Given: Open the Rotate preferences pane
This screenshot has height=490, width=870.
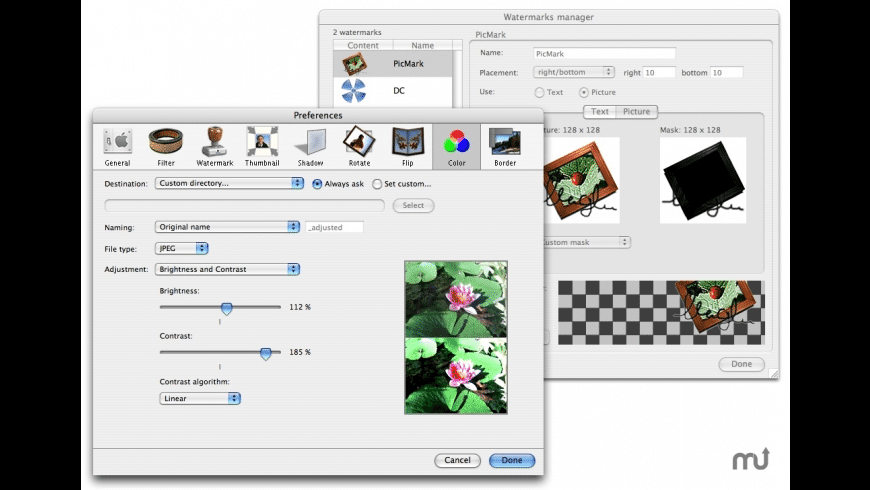Looking at the screenshot, I should [359, 147].
